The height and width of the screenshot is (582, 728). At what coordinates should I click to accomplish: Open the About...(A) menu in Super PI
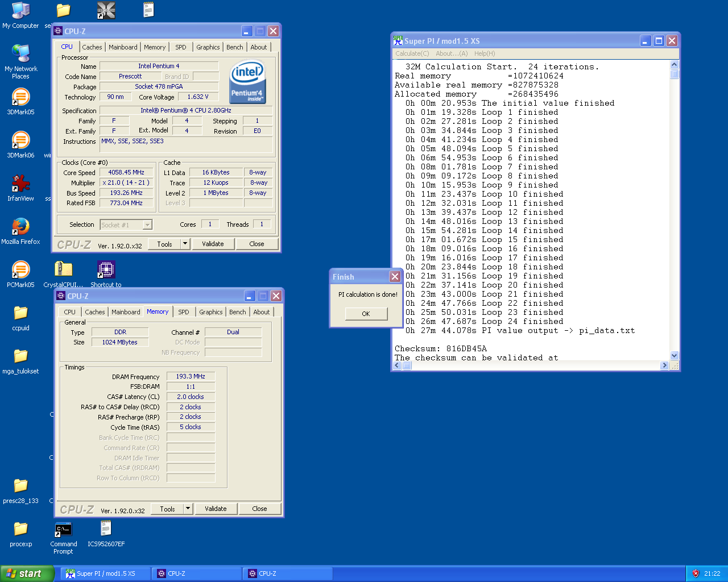tap(452, 53)
